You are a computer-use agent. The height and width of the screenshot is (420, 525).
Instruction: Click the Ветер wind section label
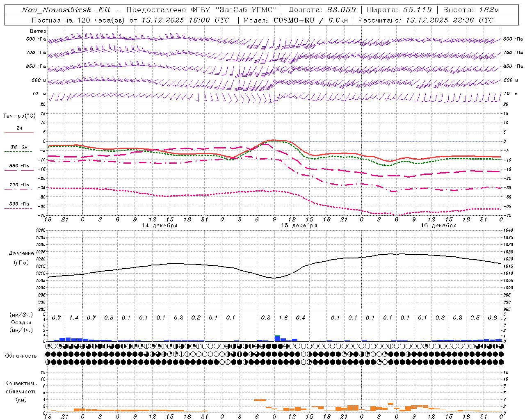(38, 31)
